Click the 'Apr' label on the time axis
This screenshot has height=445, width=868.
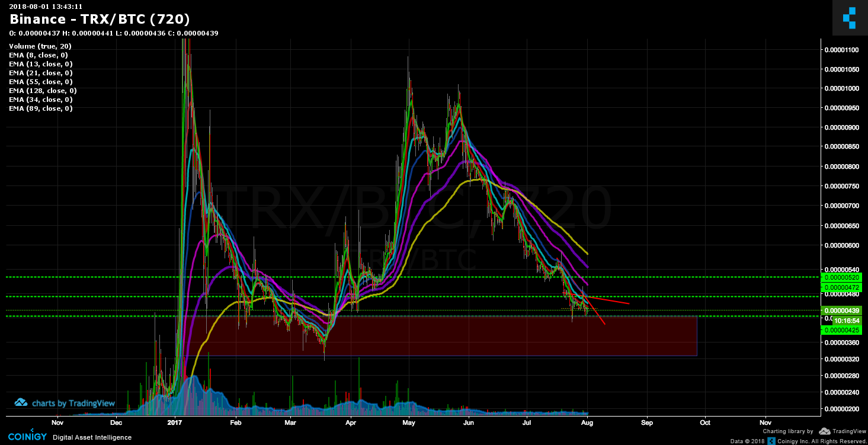(x=351, y=423)
